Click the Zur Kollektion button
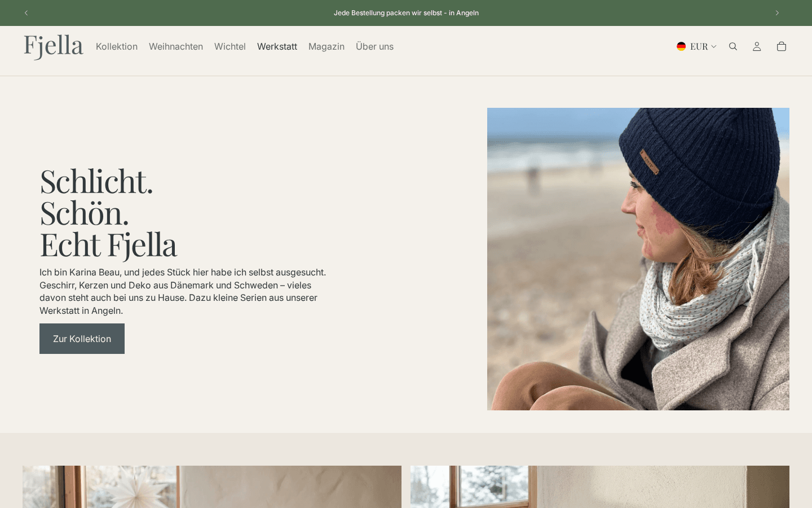Image resolution: width=812 pixels, height=508 pixels. pos(82,339)
